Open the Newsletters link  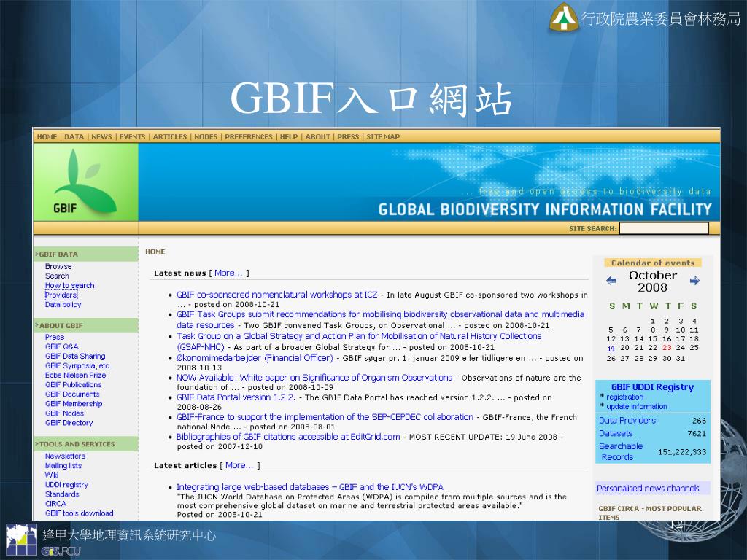65,456
